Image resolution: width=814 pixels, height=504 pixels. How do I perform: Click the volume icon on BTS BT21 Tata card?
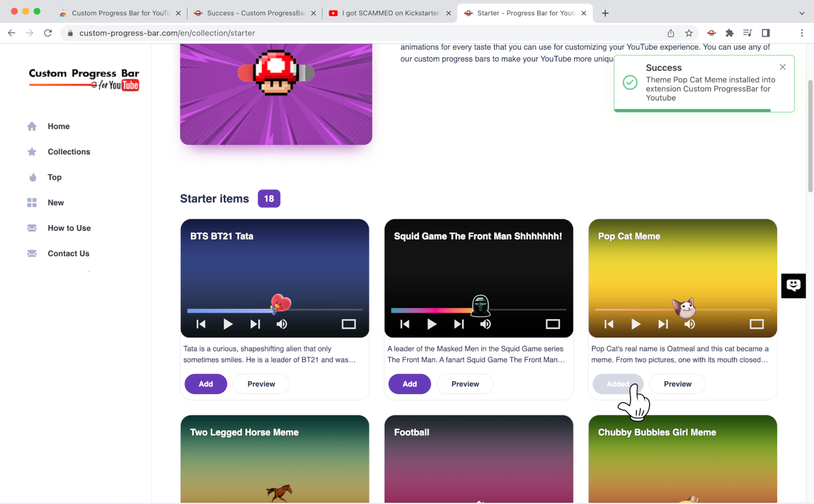pos(282,324)
